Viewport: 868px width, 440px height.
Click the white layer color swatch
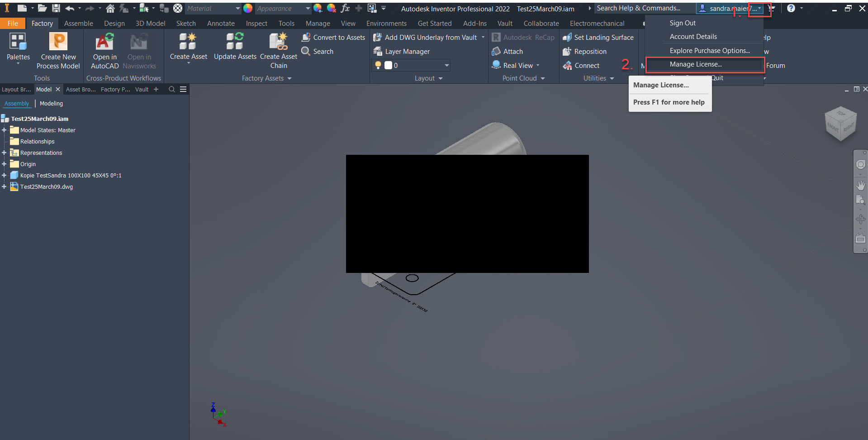point(388,65)
